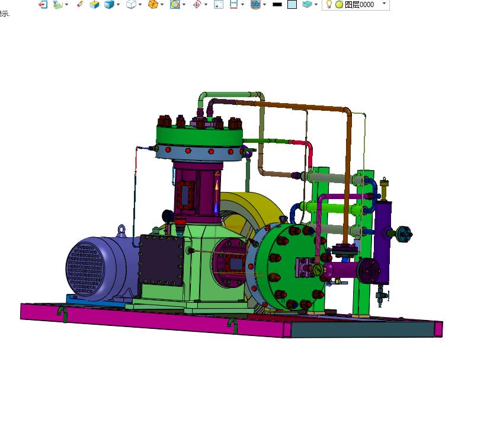Click the light blue color swatch

(x=292, y=4)
